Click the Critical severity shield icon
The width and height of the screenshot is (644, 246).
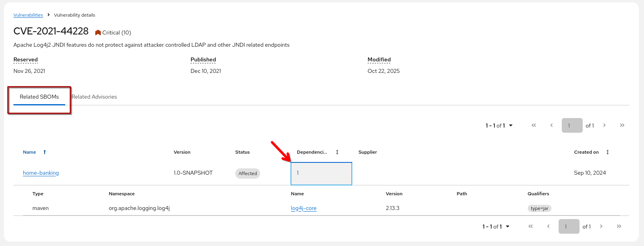(x=98, y=32)
